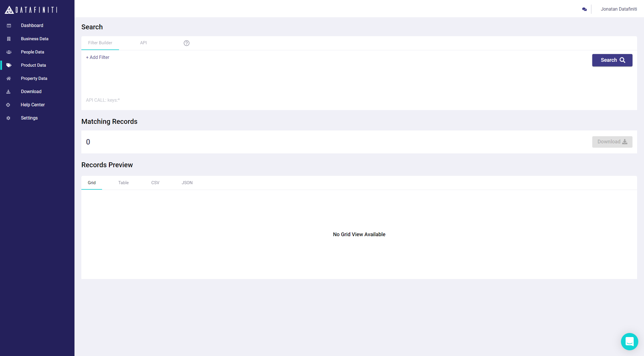
Task: Switch to the API tab
Action: (x=143, y=43)
